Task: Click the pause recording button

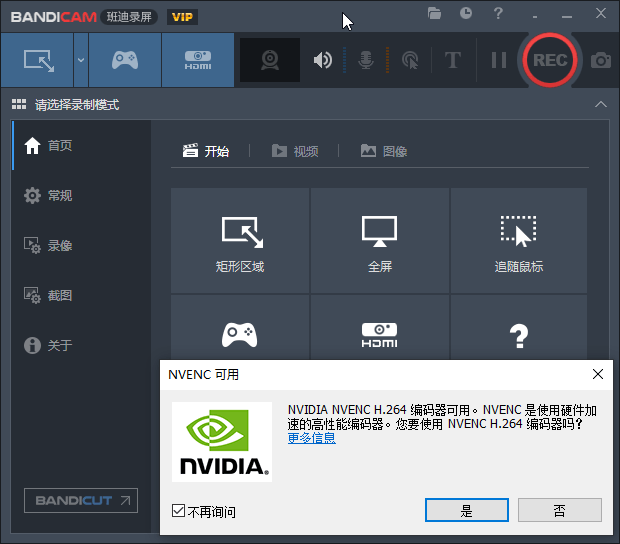Action: 499,60
